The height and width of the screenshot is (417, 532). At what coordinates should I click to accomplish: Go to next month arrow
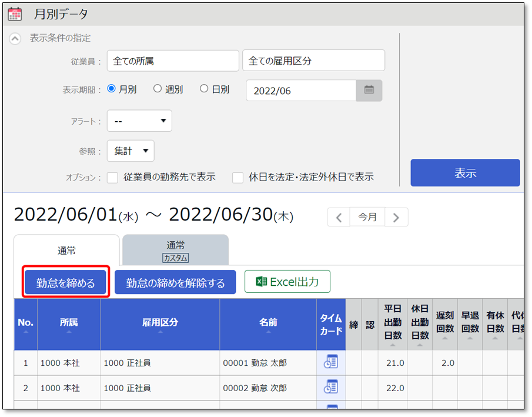[x=396, y=217]
